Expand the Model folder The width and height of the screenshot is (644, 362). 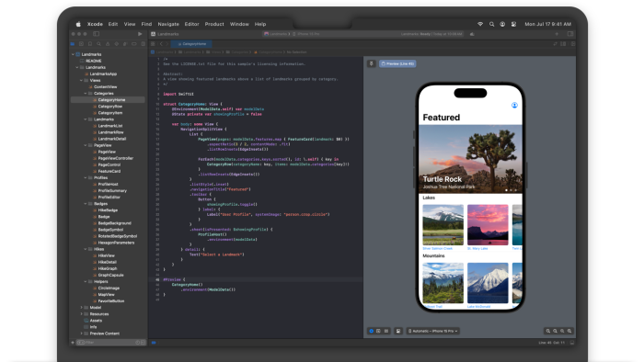click(81, 308)
